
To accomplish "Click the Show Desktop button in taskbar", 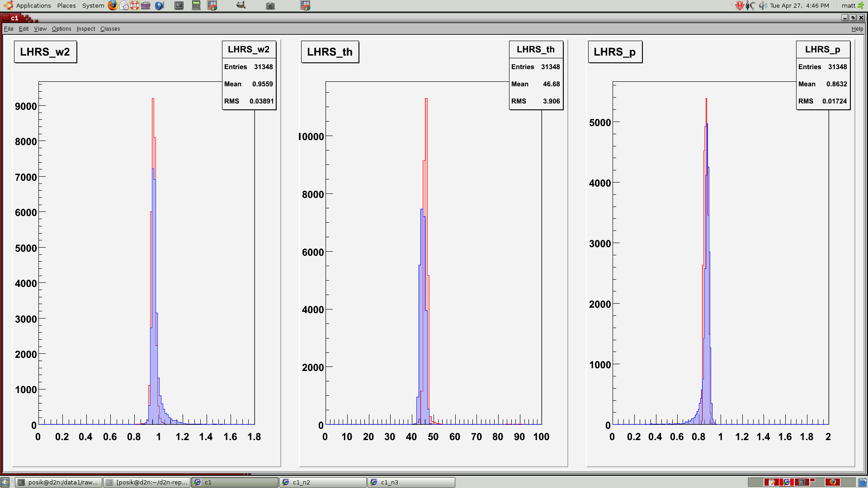I will tap(5, 482).
